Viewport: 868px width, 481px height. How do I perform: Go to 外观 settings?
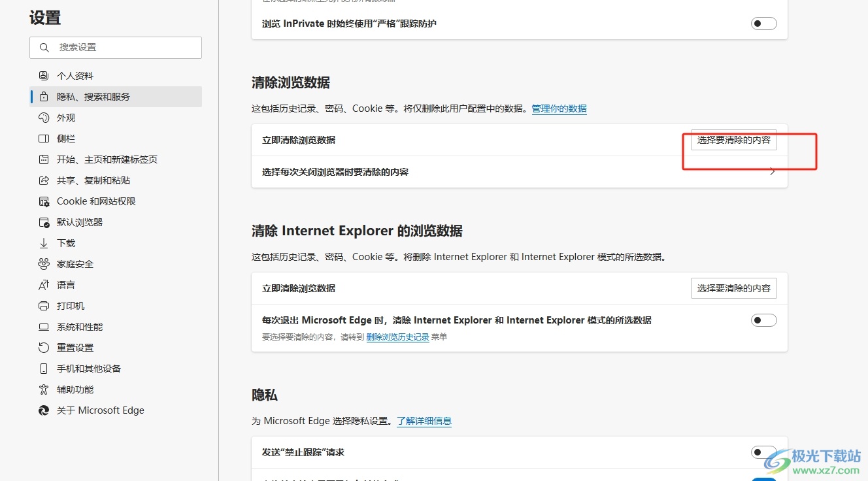click(116, 118)
